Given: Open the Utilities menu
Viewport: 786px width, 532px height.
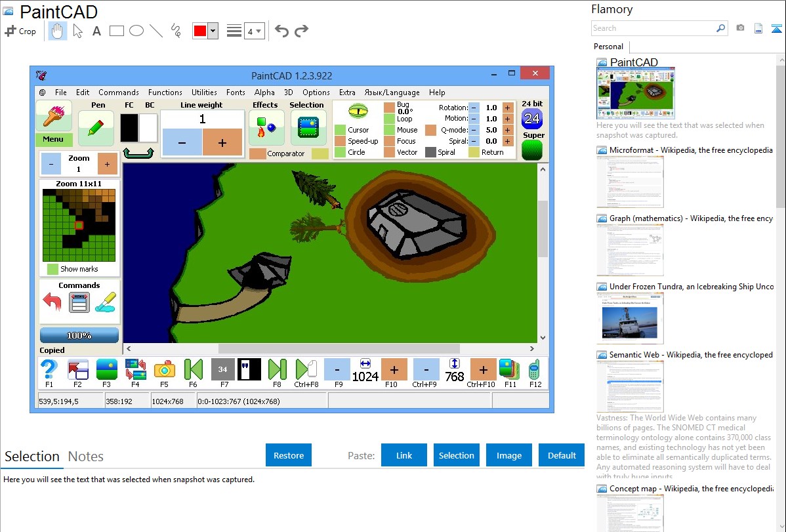Looking at the screenshot, I should [x=204, y=92].
